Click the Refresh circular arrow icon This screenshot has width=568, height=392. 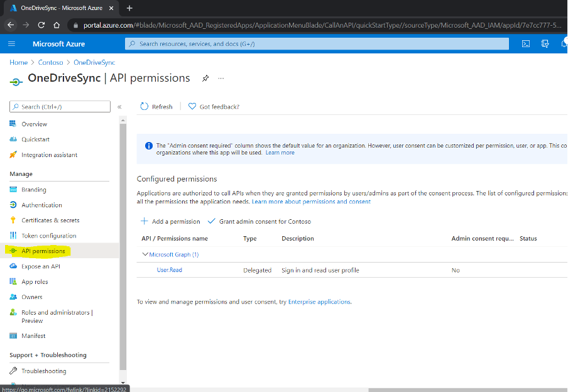pyautogui.click(x=144, y=106)
